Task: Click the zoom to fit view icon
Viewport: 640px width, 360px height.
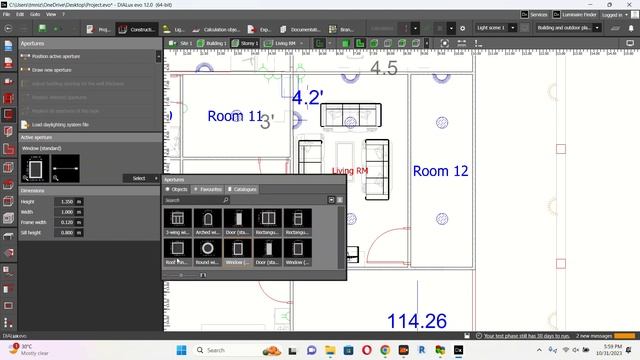Action: point(445,43)
